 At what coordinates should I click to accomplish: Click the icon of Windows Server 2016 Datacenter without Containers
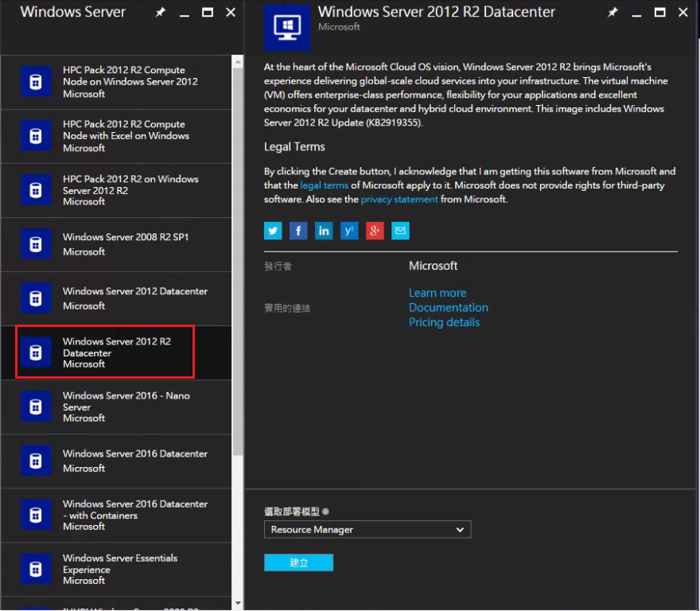[x=36, y=461]
